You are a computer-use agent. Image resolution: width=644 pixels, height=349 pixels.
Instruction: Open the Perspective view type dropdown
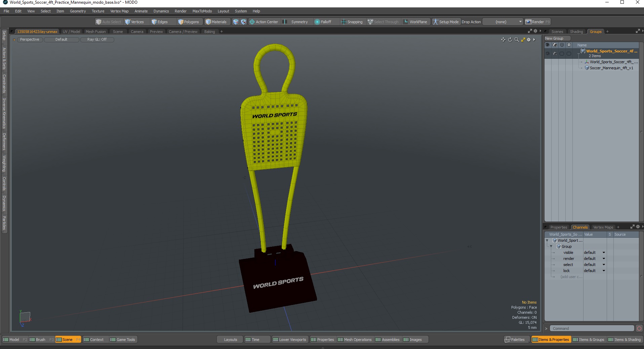(x=30, y=40)
